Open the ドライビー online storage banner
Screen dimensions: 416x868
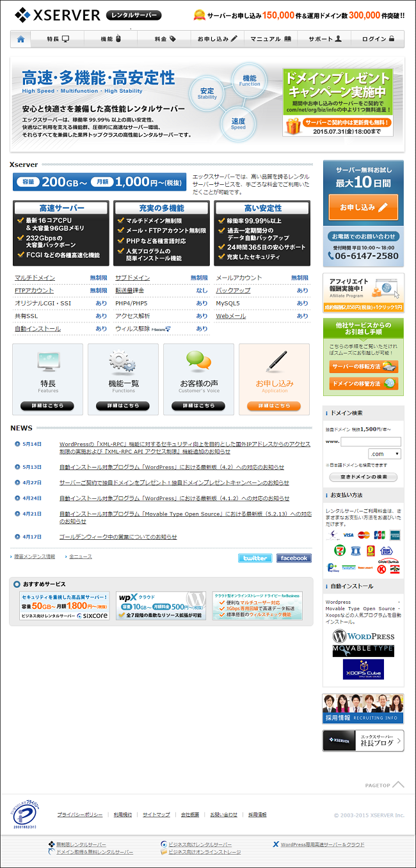257,606
